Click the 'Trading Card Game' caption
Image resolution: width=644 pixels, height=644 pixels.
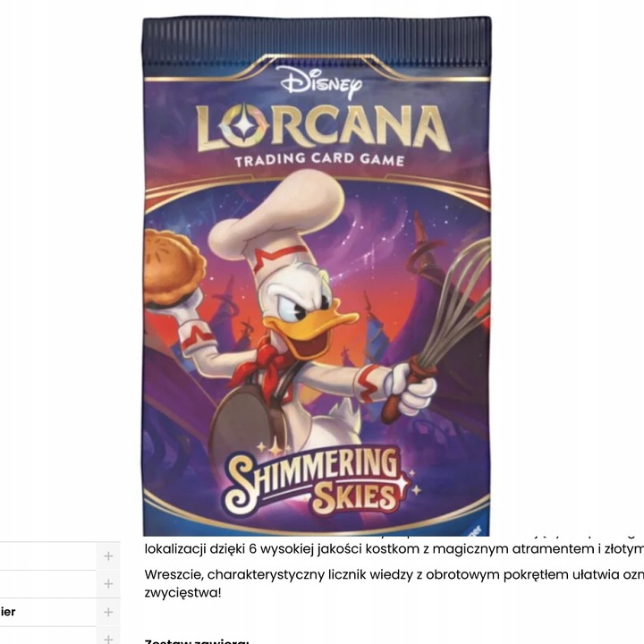320,160
